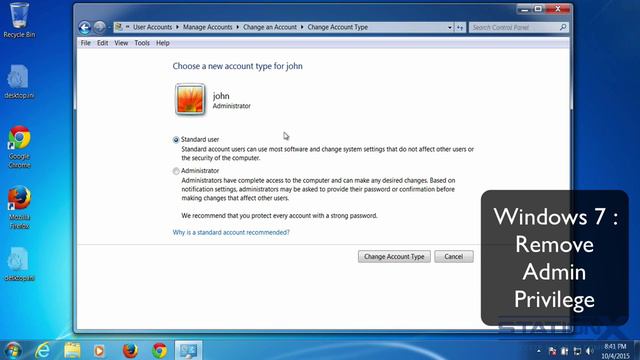Click the Show desktop strip at taskbar end

(x=637, y=350)
